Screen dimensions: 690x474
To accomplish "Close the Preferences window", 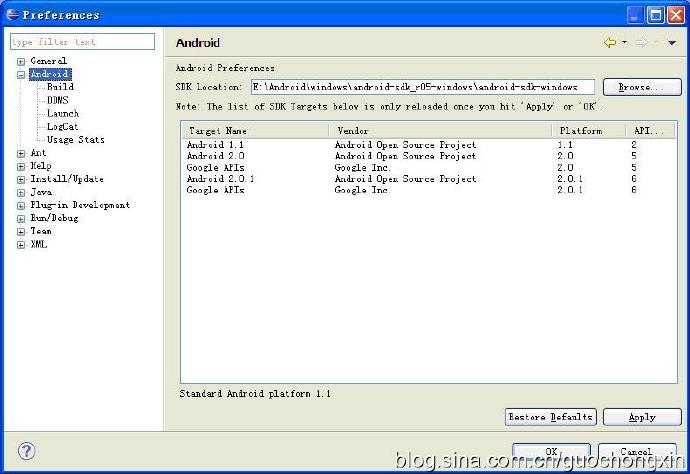I will tap(675, 15).
